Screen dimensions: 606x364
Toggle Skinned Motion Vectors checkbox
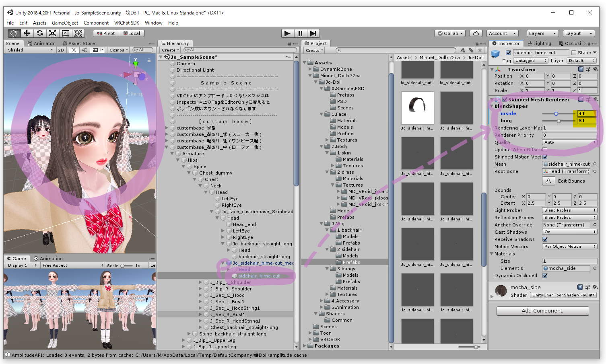tap(545, 157)
